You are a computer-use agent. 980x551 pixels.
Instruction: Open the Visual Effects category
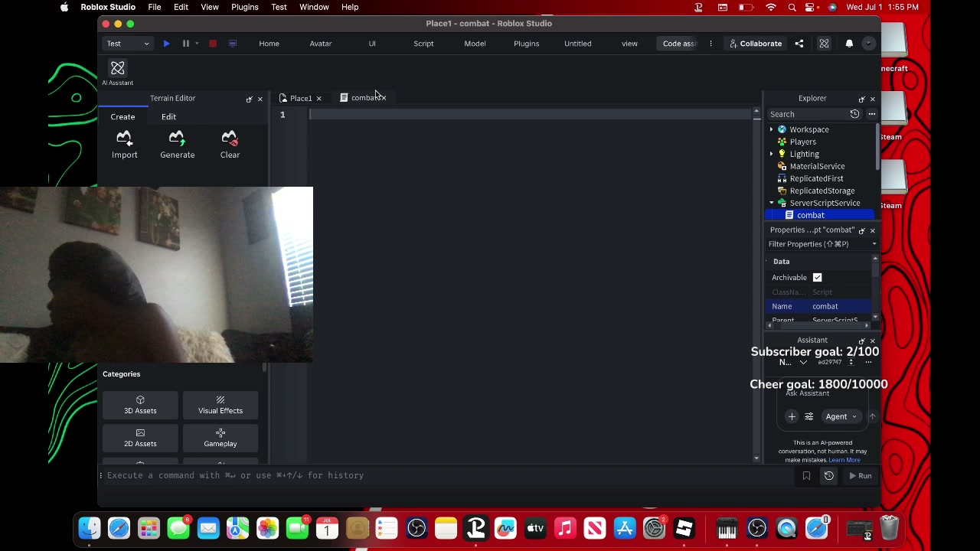coord(220,405)
